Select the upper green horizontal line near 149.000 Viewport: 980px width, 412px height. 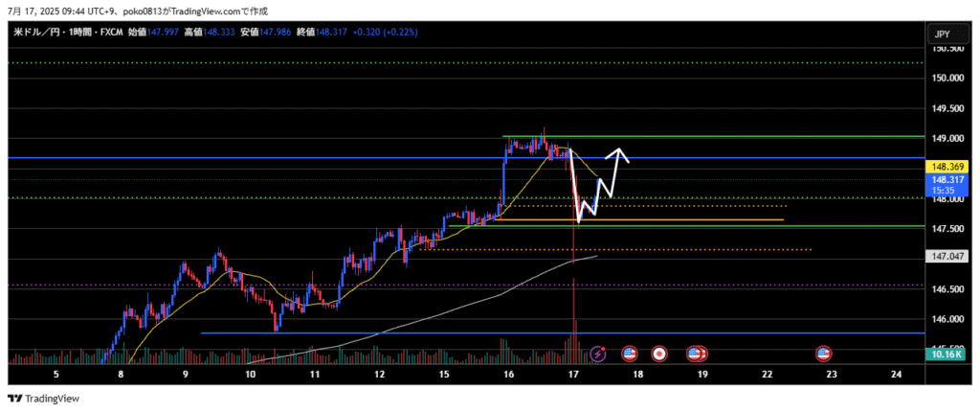(x=718, y=137)
